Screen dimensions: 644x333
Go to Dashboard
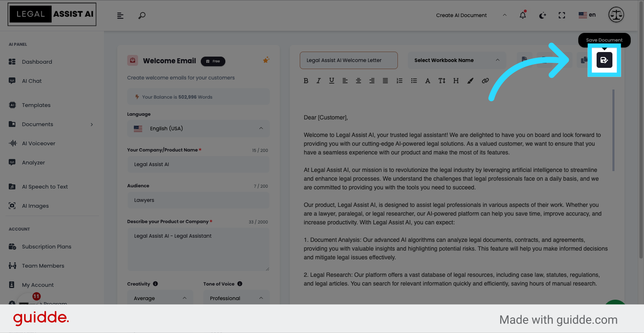point(37,62)
